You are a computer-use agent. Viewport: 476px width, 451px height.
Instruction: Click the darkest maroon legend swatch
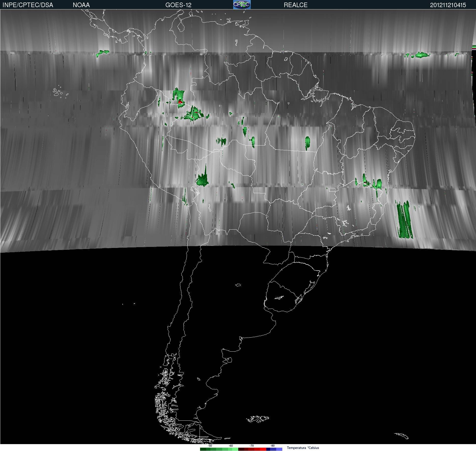[241, 449]
